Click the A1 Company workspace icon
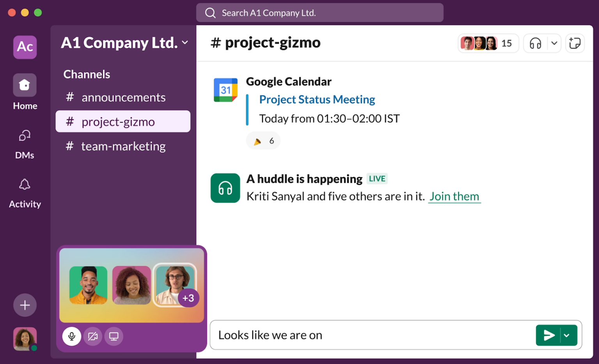The width and height of the screenshot is (599, 364). (25, 47)
